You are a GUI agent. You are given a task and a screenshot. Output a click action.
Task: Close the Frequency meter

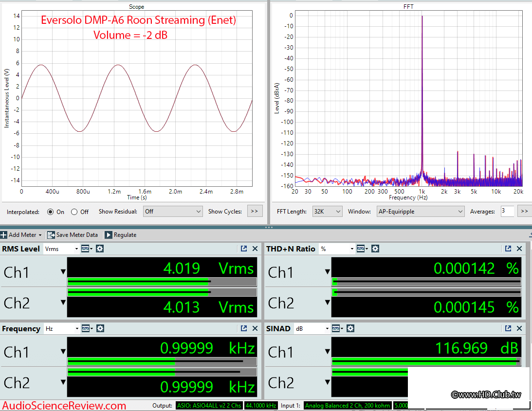coord(255,328)
